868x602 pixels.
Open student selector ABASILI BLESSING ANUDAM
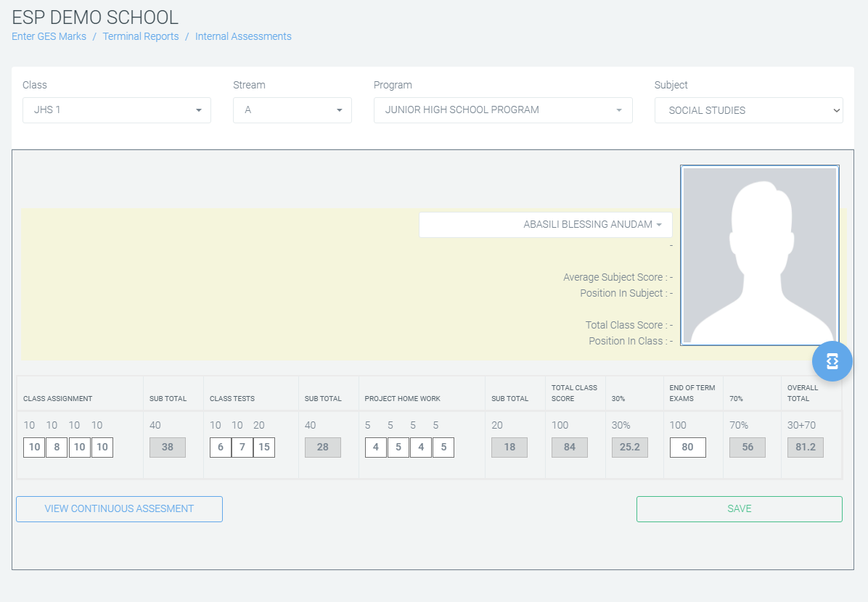click(546, 225)
